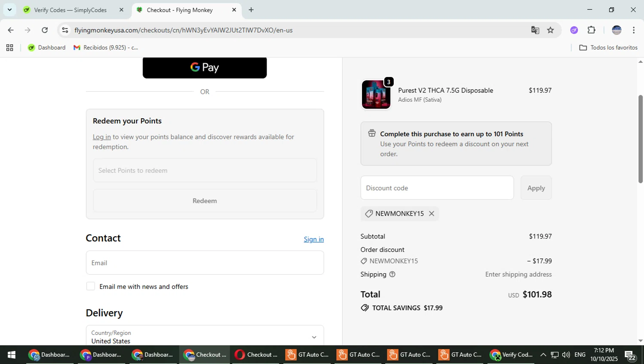Image resolution: width=644 pixels, height=364 pixels.
Task: Check Email me with news and offers
Action: [91, 286]
